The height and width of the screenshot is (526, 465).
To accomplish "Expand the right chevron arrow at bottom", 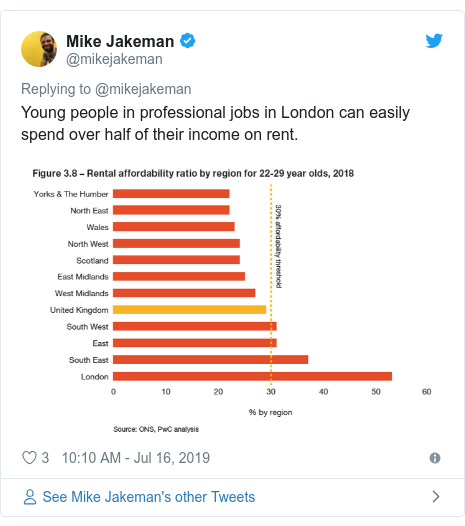I will click(436, 496).
